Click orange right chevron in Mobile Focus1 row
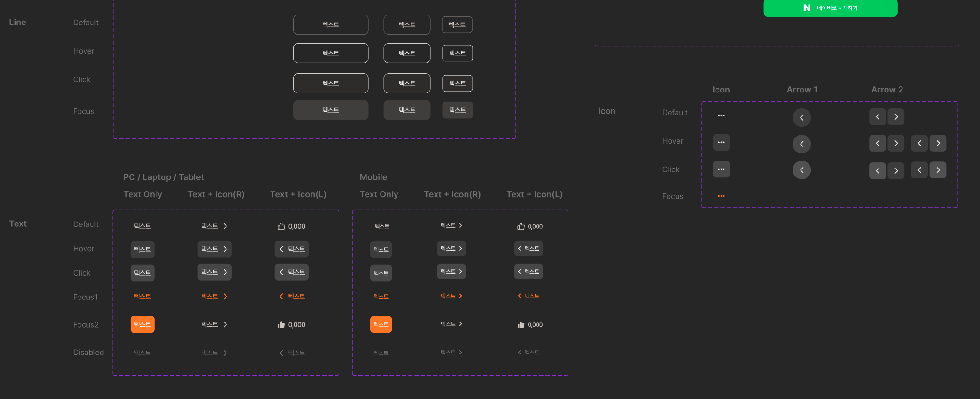Screen dimensions: 980x399 click(460, 296)
